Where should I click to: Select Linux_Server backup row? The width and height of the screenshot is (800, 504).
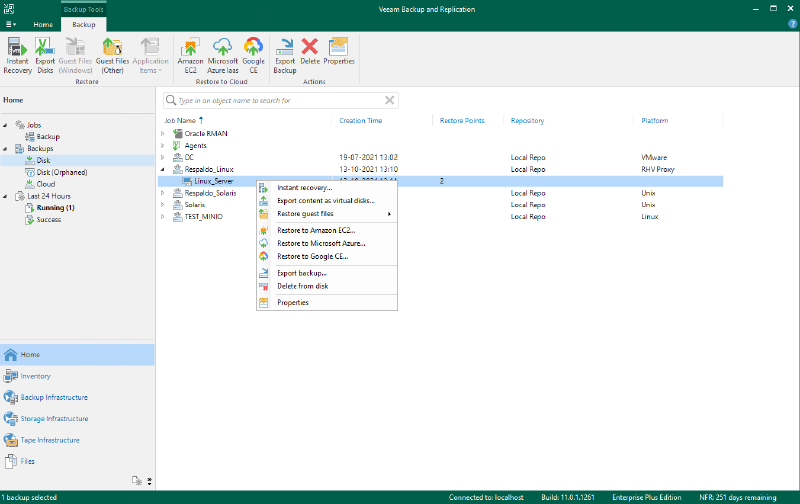tap(440, 181)
